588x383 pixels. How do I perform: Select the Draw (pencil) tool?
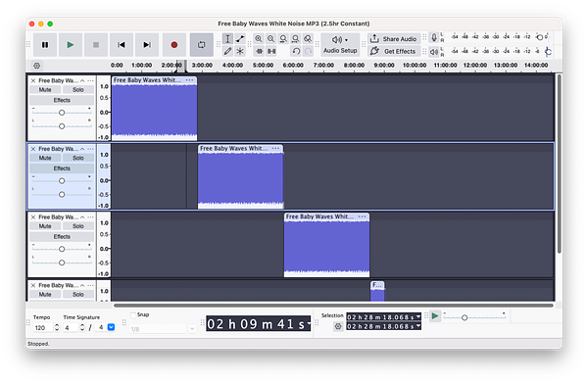pos(227,51)
